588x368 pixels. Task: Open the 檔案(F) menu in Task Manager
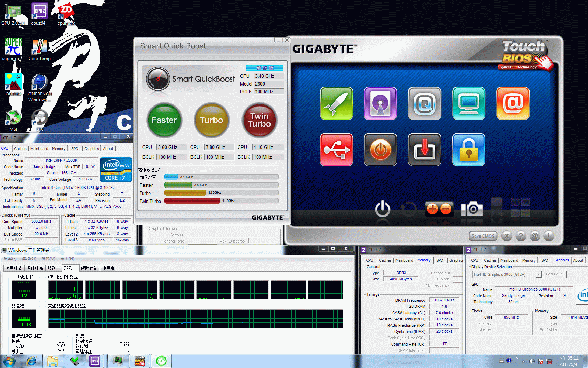tap(10, 259)
